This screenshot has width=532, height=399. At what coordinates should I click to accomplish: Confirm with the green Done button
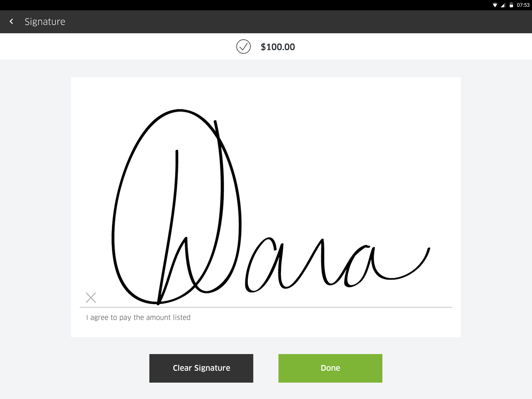tap(330, 368)
